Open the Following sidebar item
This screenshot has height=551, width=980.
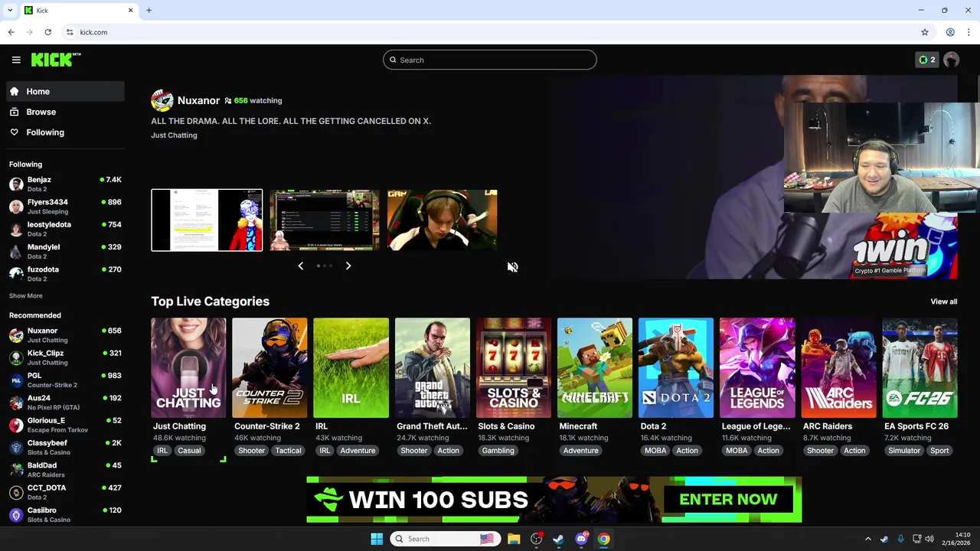(x=65, y=132)
